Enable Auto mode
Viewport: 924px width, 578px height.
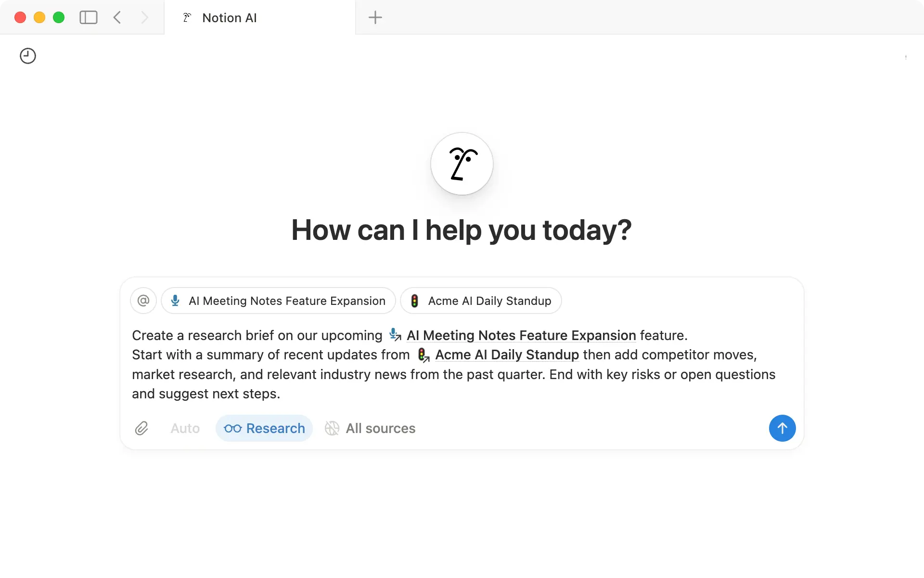185,428
